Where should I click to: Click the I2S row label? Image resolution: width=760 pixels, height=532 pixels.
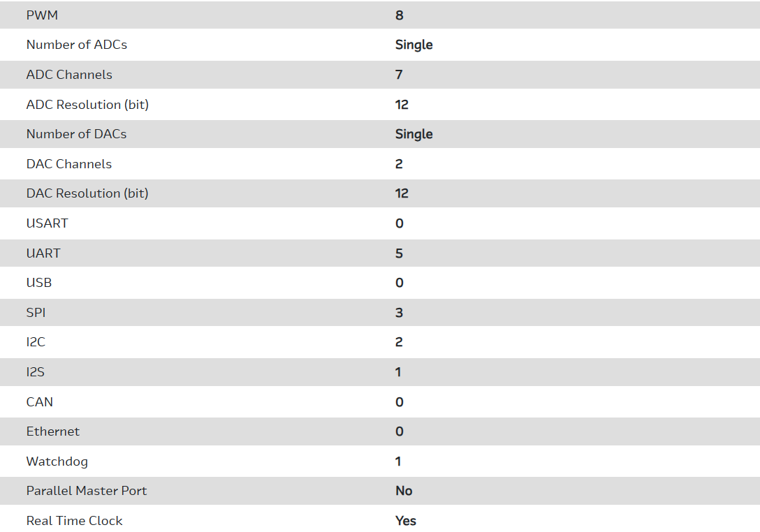point(36,372)
